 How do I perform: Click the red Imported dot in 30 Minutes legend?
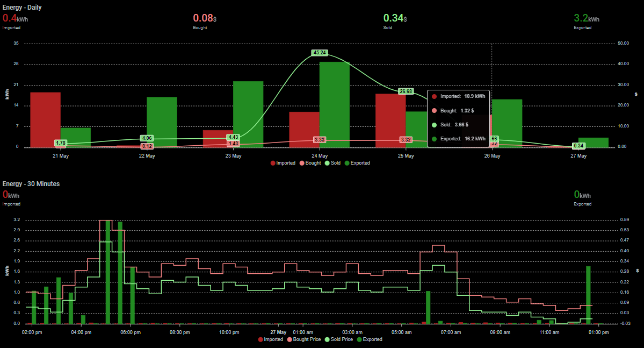click(x=261, y=339)
